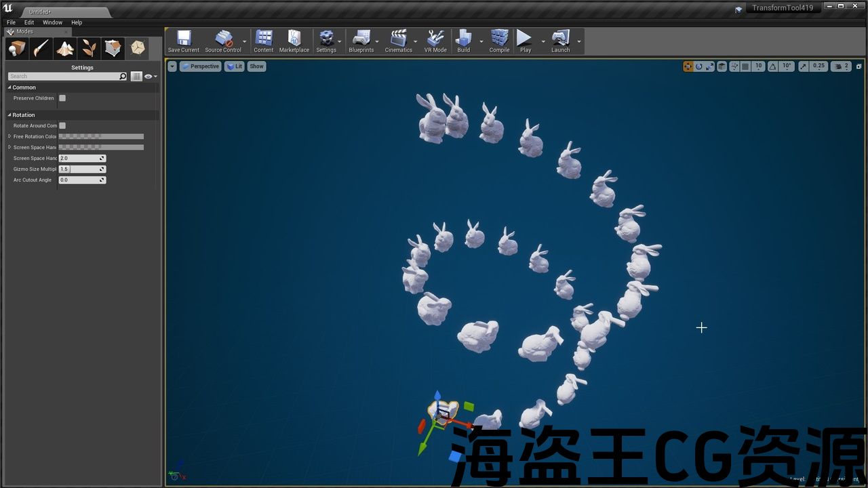Click the Build toolbar icon
Image resolution: width=868 pixels, height=488 pixels.
(x=463, y=41)
